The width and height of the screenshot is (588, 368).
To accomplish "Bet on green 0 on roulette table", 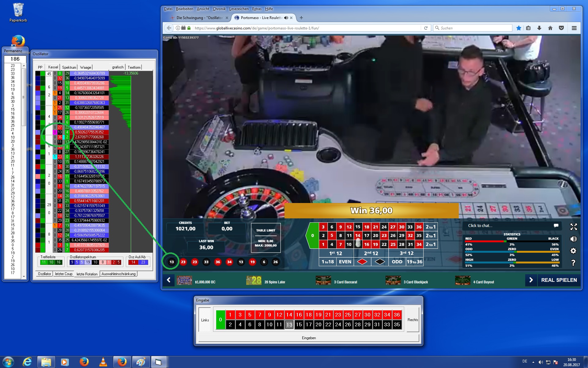I will pos(312,236).
